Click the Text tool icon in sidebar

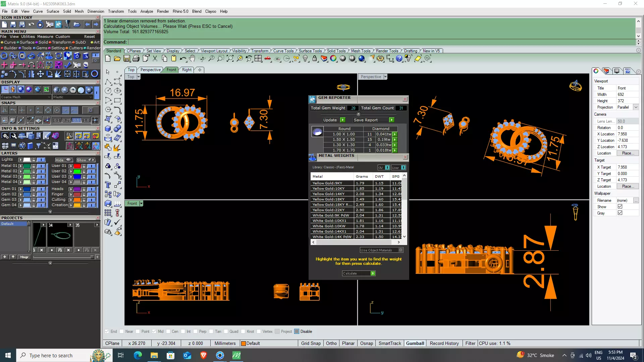pos(108,185)
